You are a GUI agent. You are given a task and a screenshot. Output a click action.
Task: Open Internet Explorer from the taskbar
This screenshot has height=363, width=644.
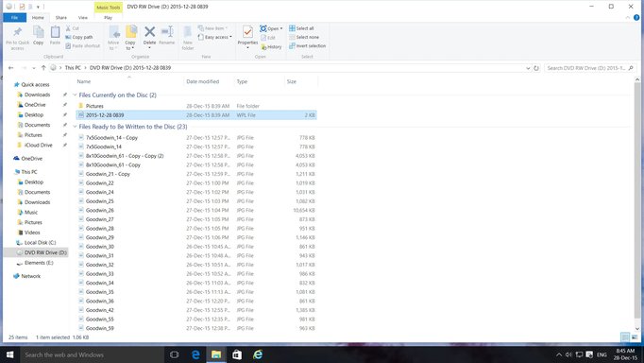258,354
